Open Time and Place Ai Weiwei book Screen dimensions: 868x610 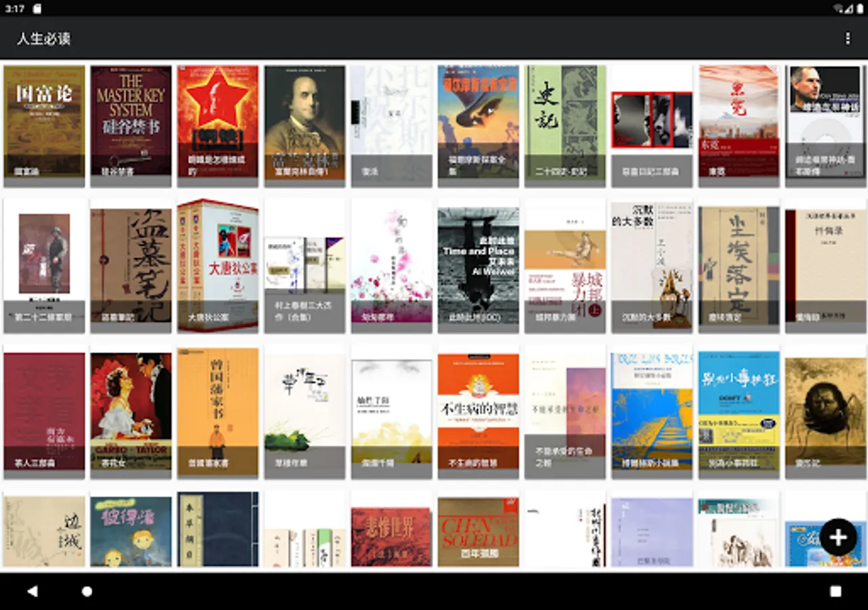coord(478,266)
